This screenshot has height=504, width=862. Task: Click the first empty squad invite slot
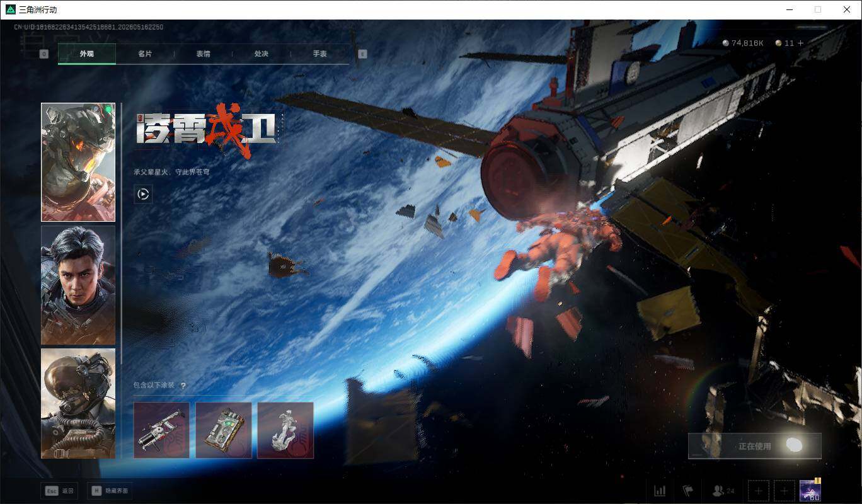click(759, 491)
